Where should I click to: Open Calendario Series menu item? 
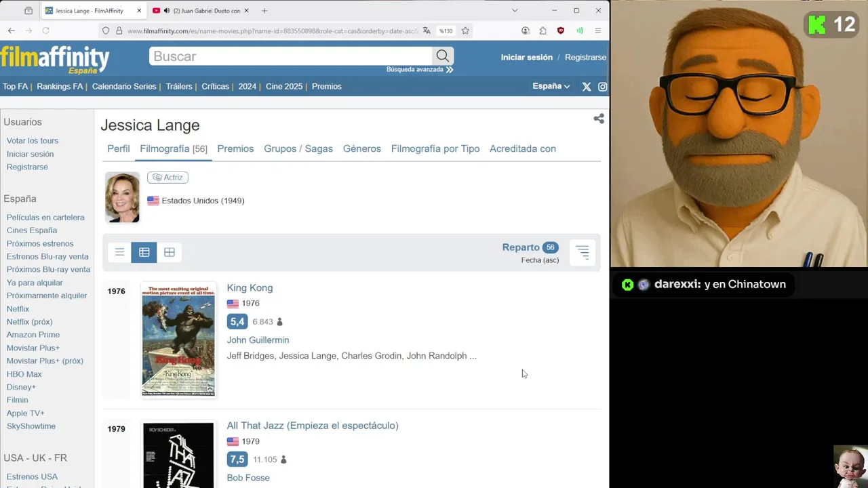coord(124,87)
